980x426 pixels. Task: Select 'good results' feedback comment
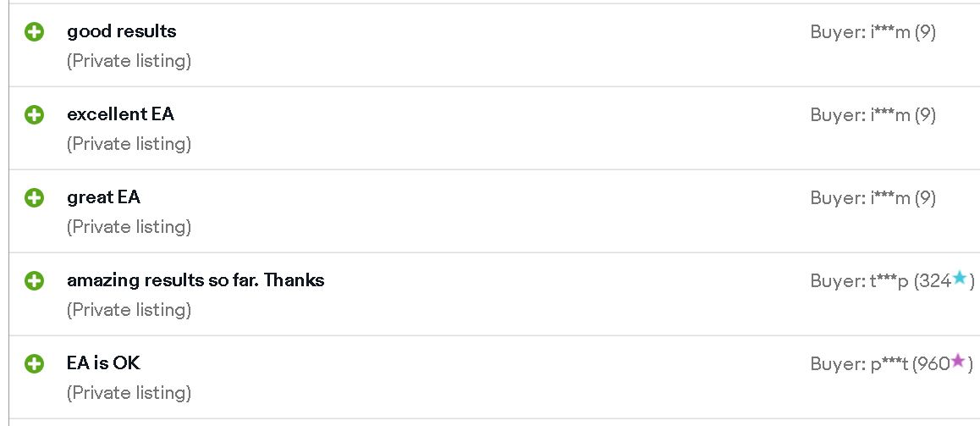click(x=122, y=31)
